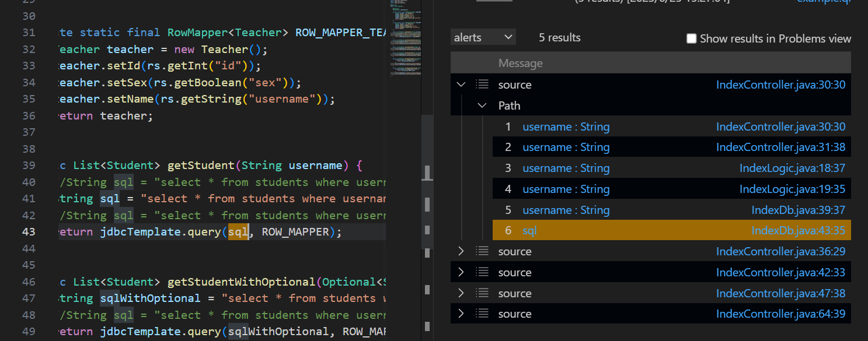Open the alerts result-set dropdown

point(483,37)
